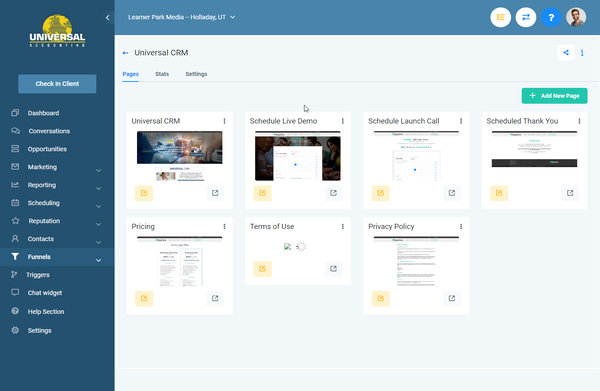Open the Privacy Policy options menu

coord(461,227)
